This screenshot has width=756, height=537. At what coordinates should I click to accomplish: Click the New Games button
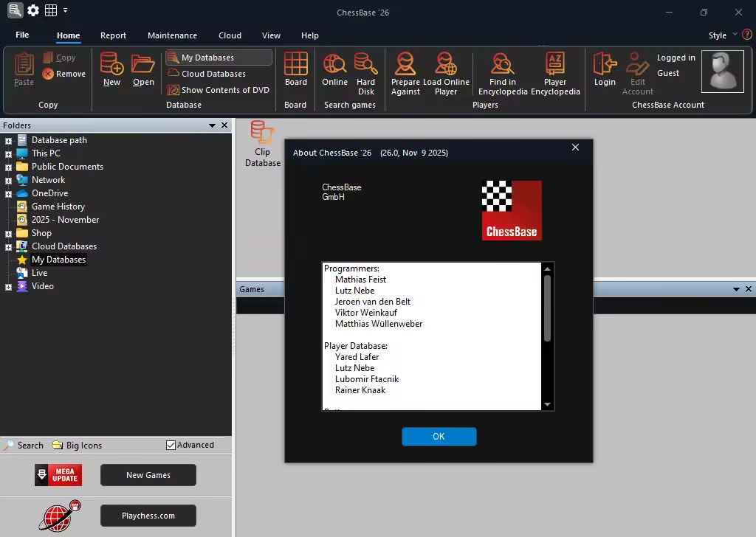[x=148, y=475]
